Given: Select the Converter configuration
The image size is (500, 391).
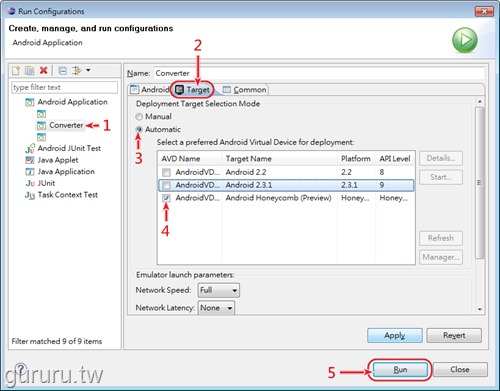Looking at the screenshot, I should tap(66, 125).
